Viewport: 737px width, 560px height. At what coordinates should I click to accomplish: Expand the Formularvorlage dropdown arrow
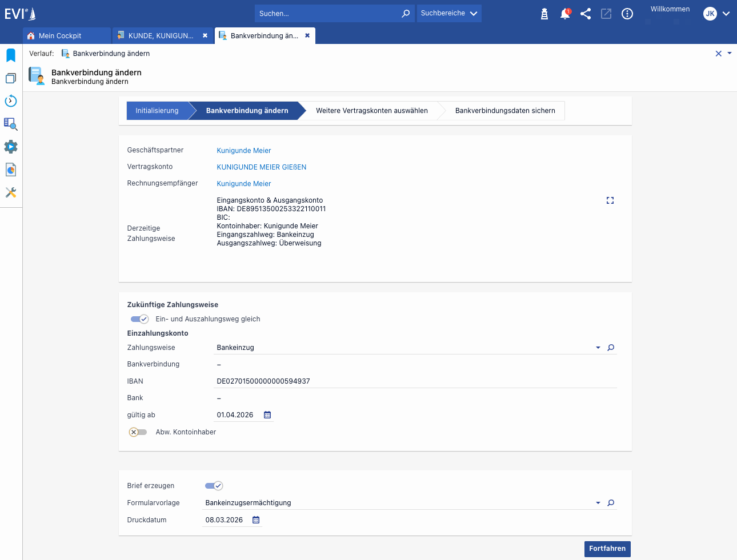pos(598,503)
